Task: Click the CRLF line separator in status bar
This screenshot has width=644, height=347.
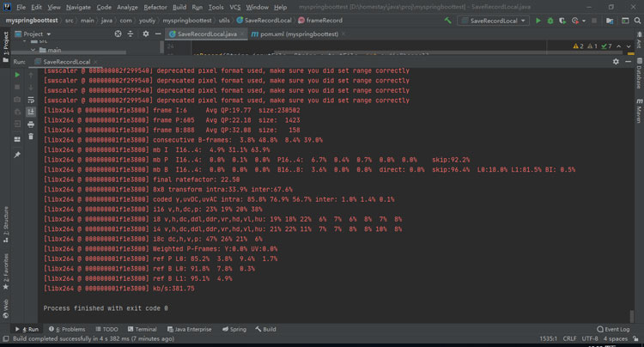Action: tap(569, 338)
